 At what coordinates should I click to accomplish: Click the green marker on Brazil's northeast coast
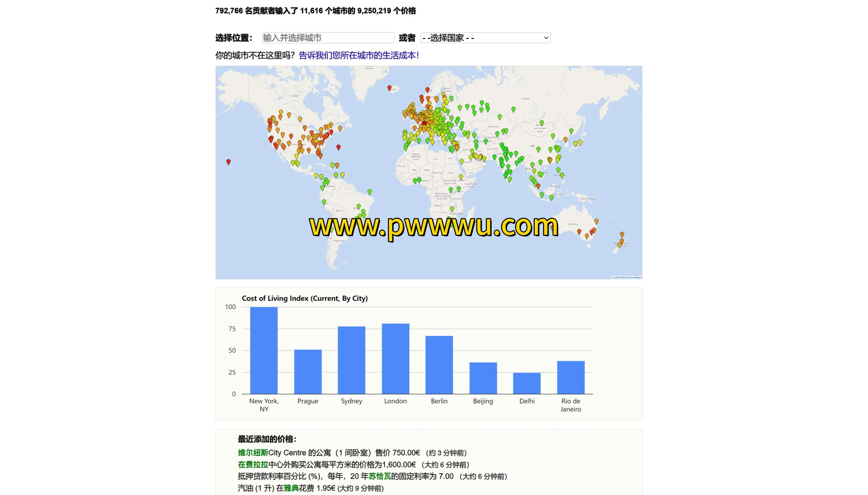pyautogui.click(x=369, y=192)
